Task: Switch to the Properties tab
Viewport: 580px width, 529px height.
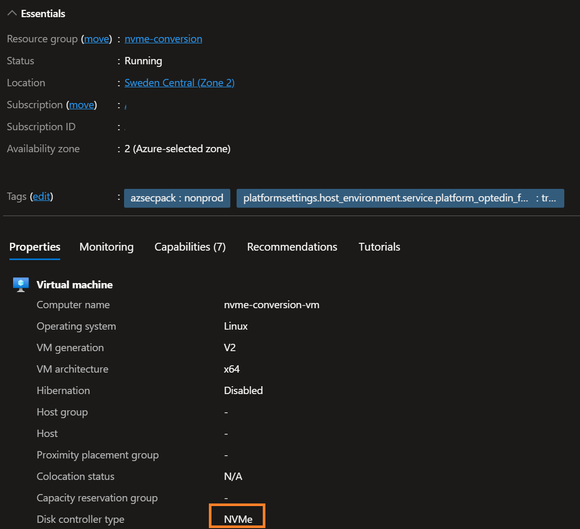Action: click(35, 247)
